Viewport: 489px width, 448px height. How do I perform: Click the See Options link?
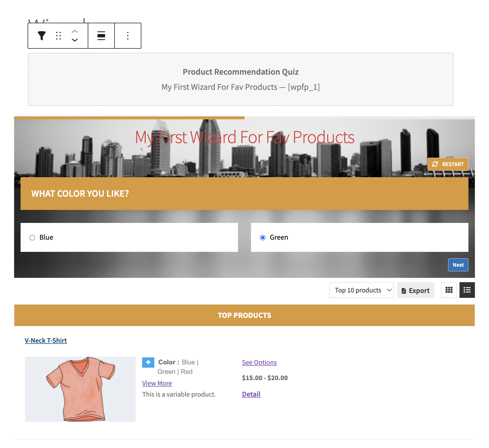259,363
